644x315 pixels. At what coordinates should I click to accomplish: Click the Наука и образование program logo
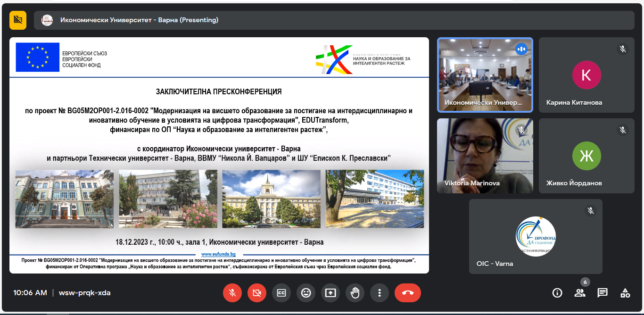point(363,60)
